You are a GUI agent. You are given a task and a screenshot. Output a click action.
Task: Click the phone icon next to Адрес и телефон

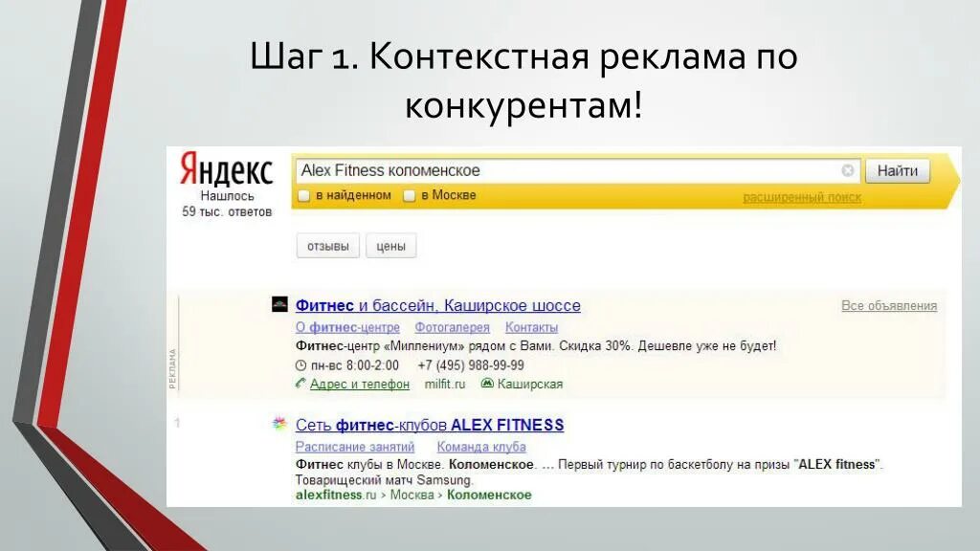(x=301, y=383)
